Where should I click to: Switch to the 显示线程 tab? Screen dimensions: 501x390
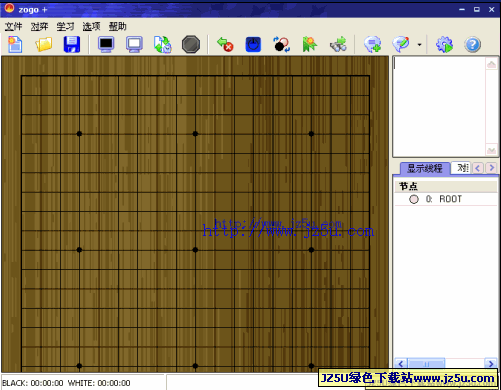[x=425, y=168]
